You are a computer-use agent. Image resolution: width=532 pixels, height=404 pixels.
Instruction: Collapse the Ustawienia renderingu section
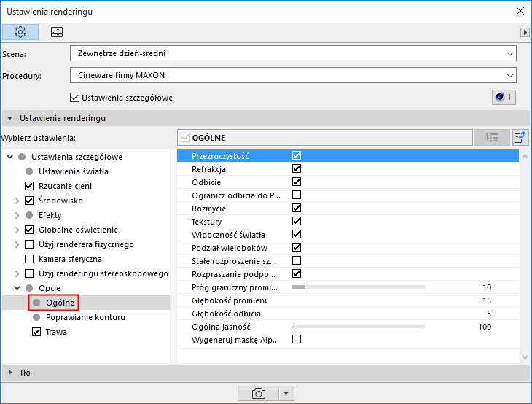pos(10,118)
